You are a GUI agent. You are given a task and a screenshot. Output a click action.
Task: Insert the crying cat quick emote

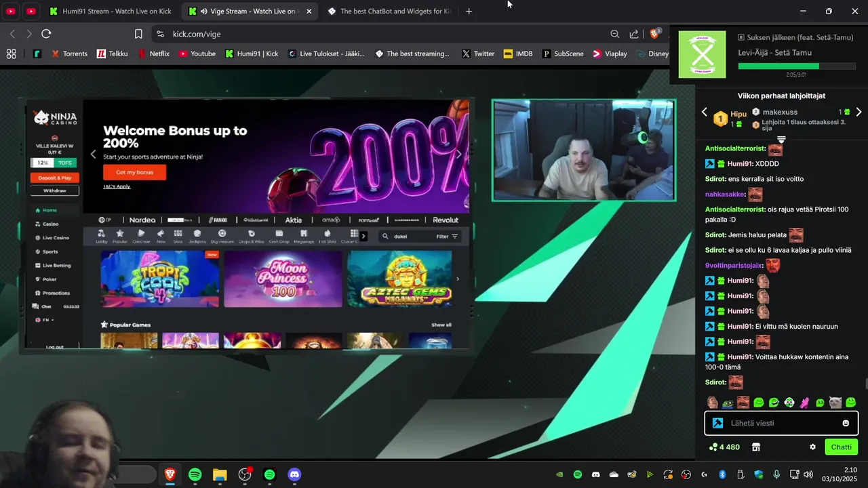point(835,403)
